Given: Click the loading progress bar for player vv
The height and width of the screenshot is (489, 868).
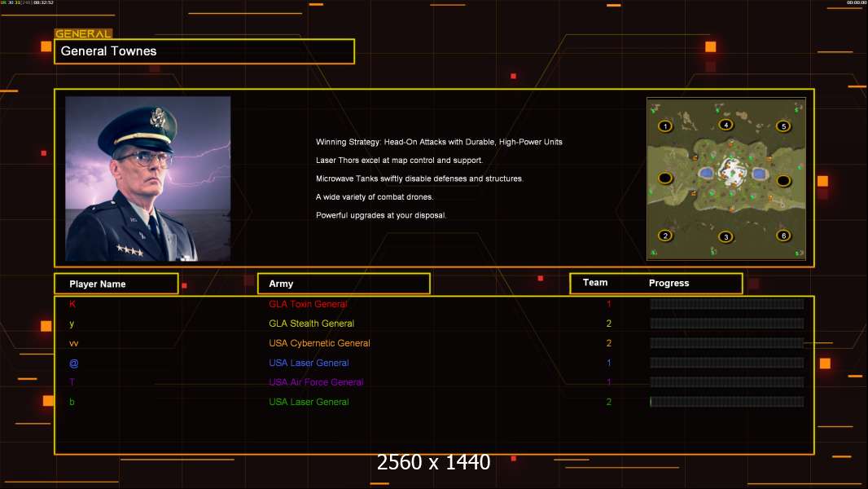Looking at the screenshot, I should (727, 343).
